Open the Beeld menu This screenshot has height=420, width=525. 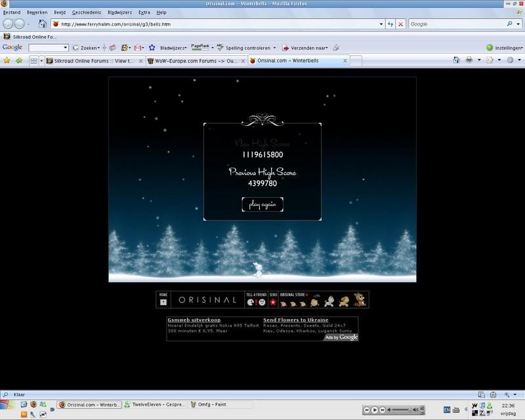point(60,12)
